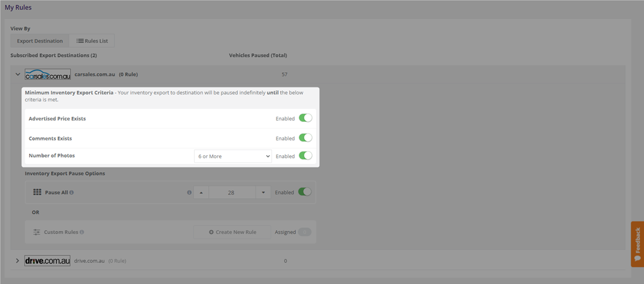Viewport: 644px width, 284px height.
Task: Collapse the carsales.com.au destination row
Action: coord(17,74)
